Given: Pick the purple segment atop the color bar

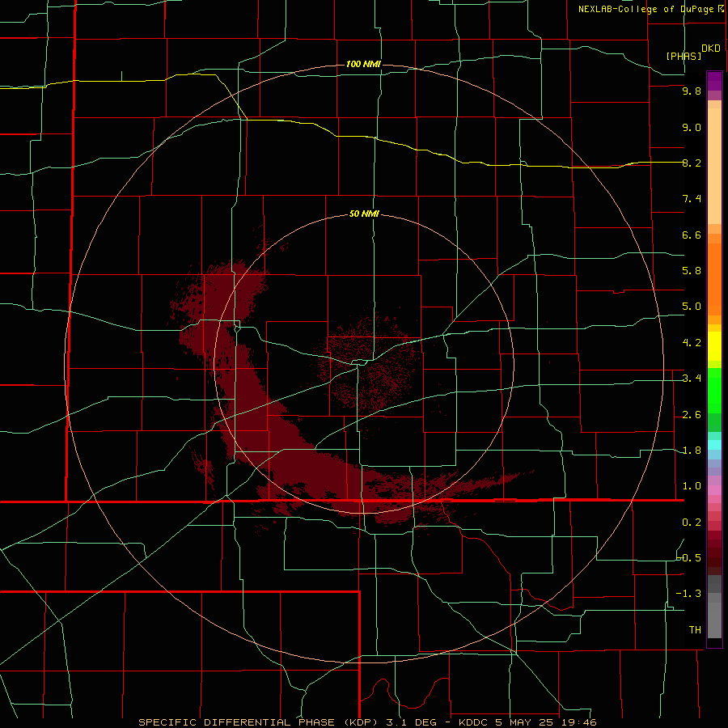Looking at the screenshot, I should (714, 82).
